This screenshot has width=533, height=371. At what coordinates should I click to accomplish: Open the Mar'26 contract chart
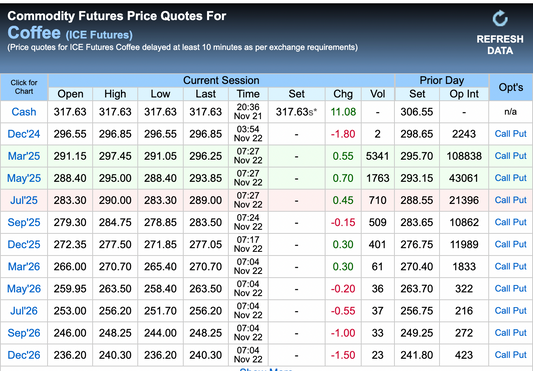24,267
